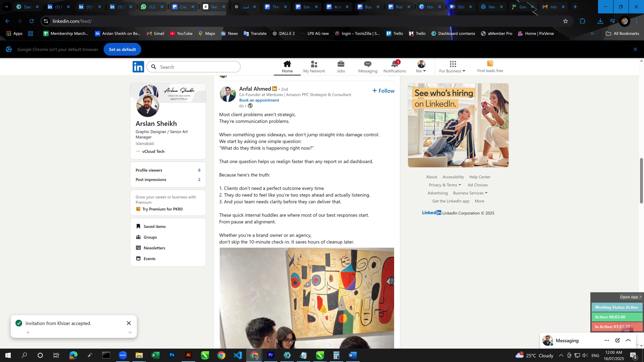The height and width of the screenshot is (362, 644).
Task: Switch to Inbox Gmail tab
Action: 553,7
